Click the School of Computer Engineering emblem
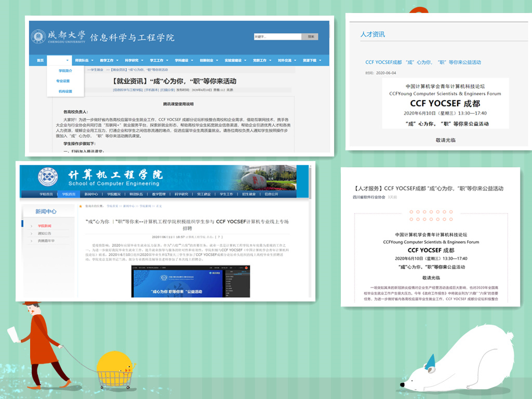532x399 pixels. 47,177
